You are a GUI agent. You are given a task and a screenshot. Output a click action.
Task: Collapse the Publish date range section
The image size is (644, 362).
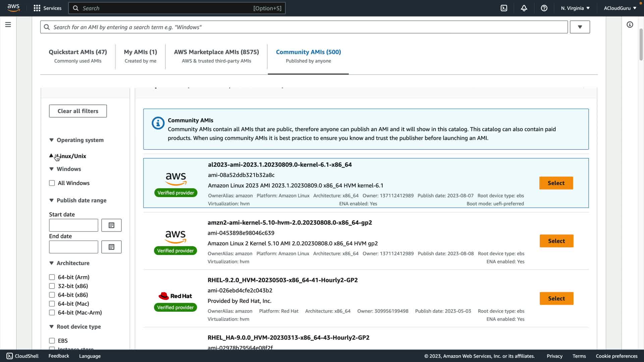[x=51, y=200]
